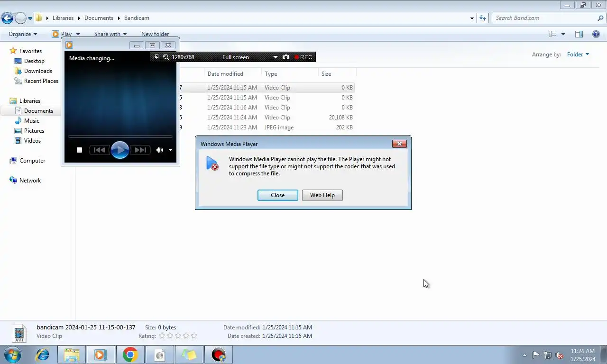Click the Bandicam window-mode icon
Image resolution: width=607 pixels, height=364 pixels.
click(156, 57)
